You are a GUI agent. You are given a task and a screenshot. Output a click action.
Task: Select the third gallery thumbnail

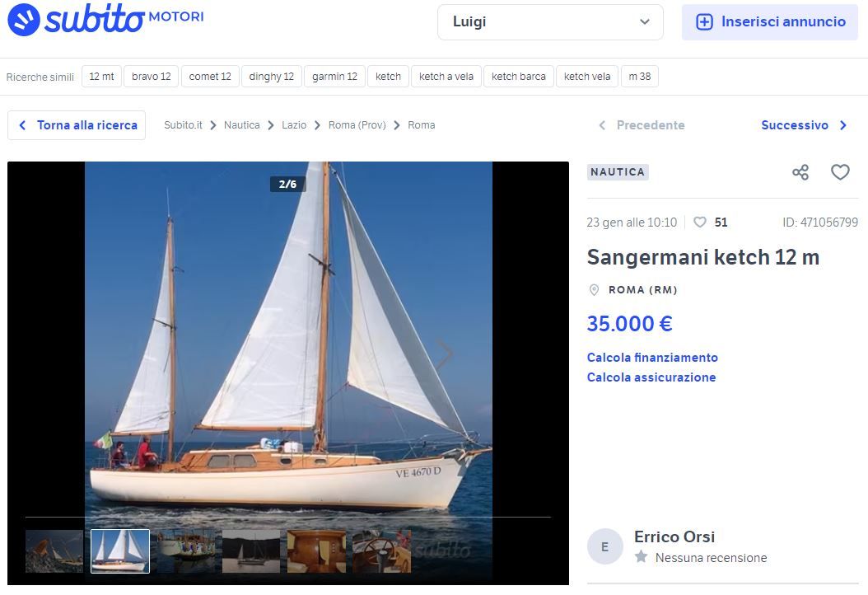[x=185, y=551]
